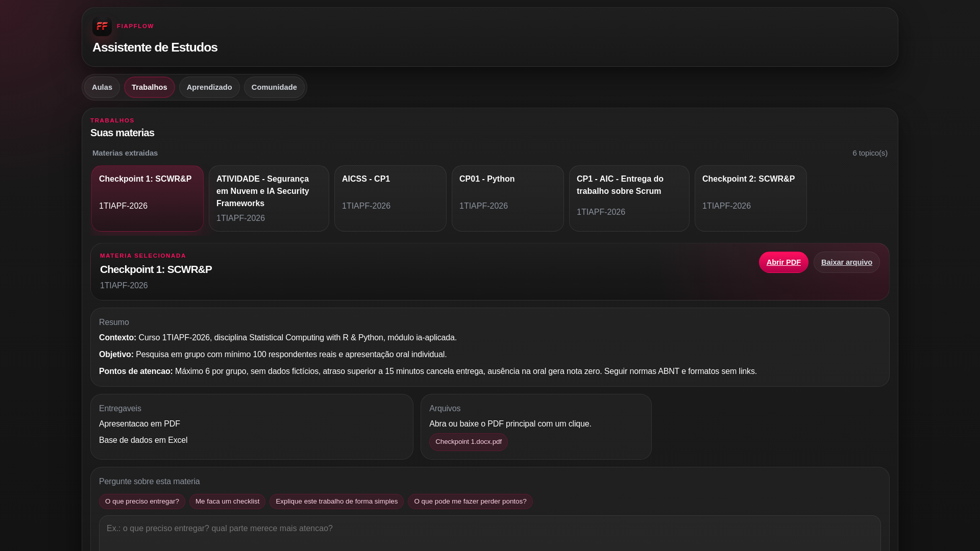Pick the Checkpoint 2: SCWR&P card
The image size is (980, 551).
coord(751,198)
